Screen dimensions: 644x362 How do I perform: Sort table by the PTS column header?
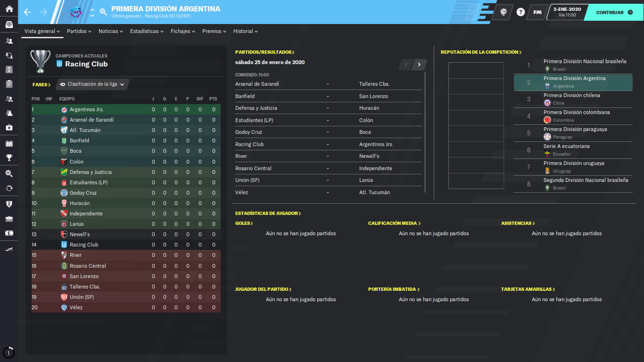click(x=213, y=99)
